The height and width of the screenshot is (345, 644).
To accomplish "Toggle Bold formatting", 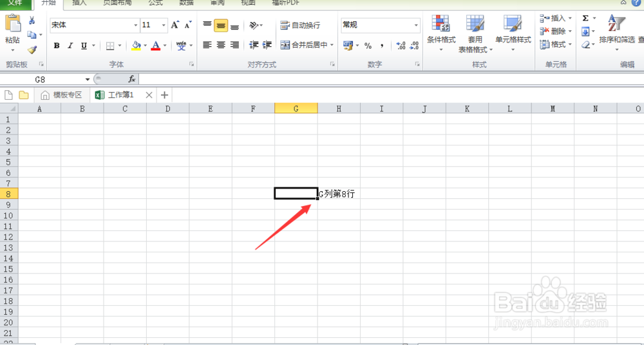I will coord(57,46).
